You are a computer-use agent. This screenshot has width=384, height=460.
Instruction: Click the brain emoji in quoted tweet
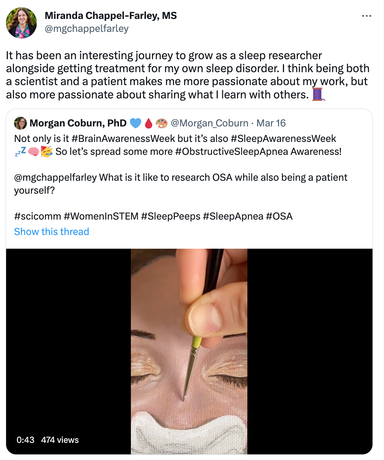click(x=33, y=152)
